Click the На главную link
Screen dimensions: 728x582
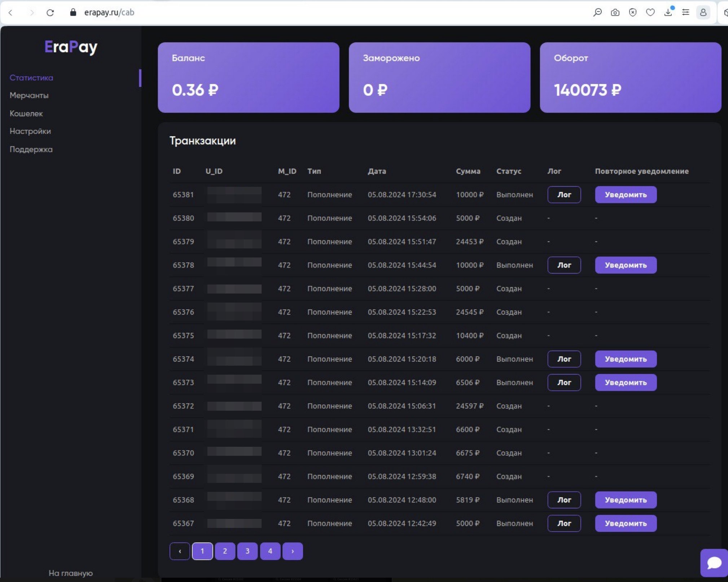[x=71, y=573]
